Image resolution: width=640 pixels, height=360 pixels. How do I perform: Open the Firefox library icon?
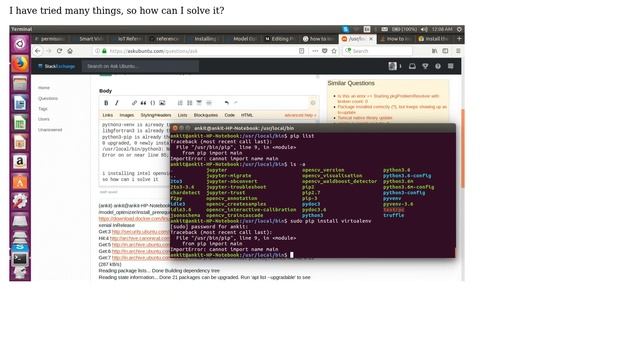[x=435, y=51]
